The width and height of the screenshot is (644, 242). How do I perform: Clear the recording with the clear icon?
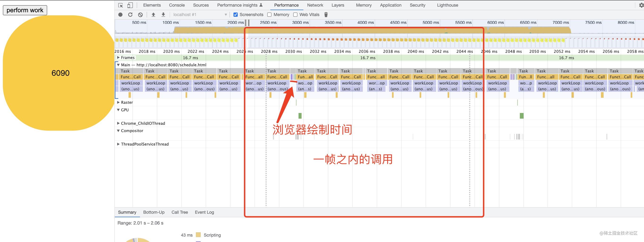pyautogui.click(x=140, y=15)
